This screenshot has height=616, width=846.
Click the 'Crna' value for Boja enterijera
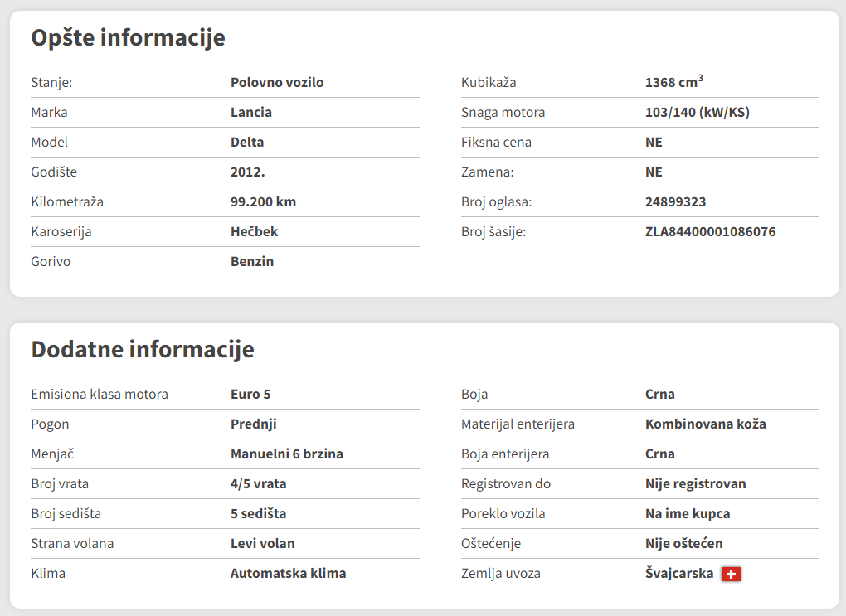[x=660, y=454]
